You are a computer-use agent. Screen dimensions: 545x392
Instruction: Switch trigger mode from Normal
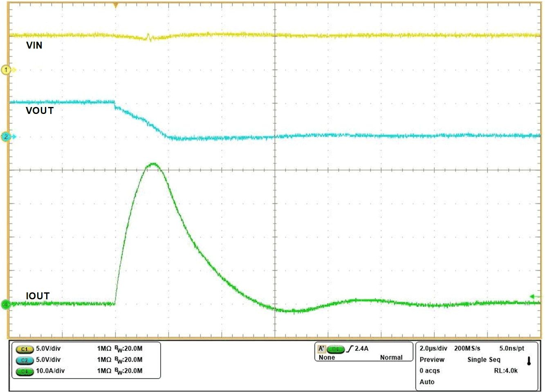click(x=391, y=357)
